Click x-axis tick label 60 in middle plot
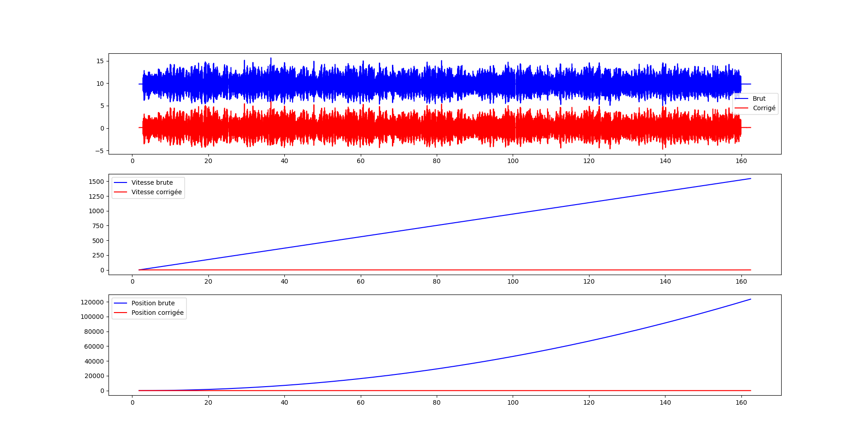The height and width of the screenshot is (444, 868). 360,281
